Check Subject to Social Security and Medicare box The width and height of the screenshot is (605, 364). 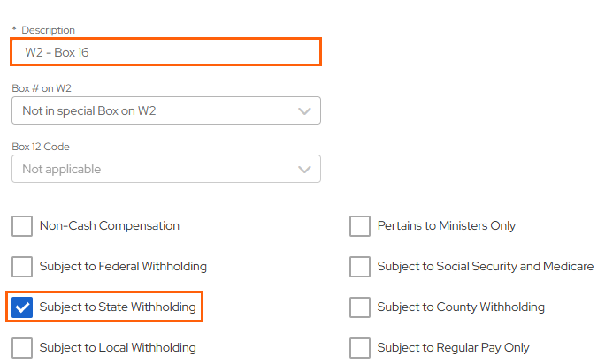[360, 267]
